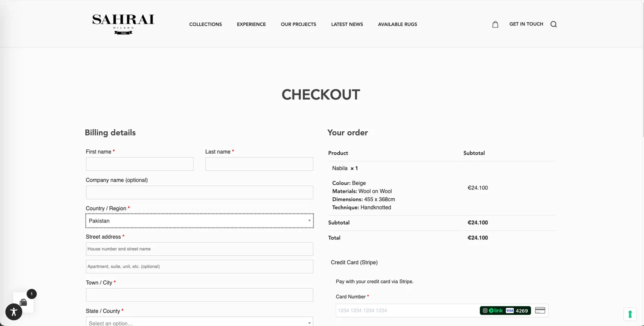View Available Rugs
This screenshot has height=326, width=644.
pyautogui.click(x=397, y=24)
